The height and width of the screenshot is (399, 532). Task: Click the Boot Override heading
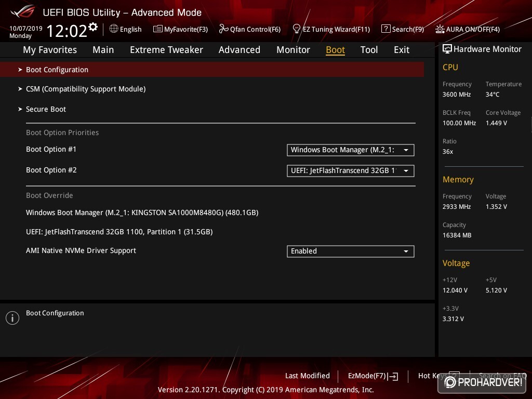pos(49,195)
